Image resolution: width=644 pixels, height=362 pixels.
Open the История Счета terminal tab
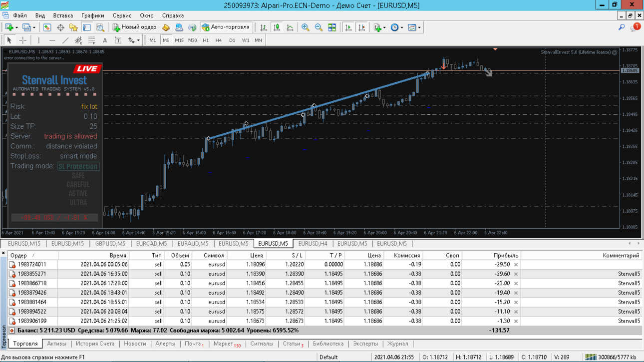pyautogui.click(x=95, y=344)
